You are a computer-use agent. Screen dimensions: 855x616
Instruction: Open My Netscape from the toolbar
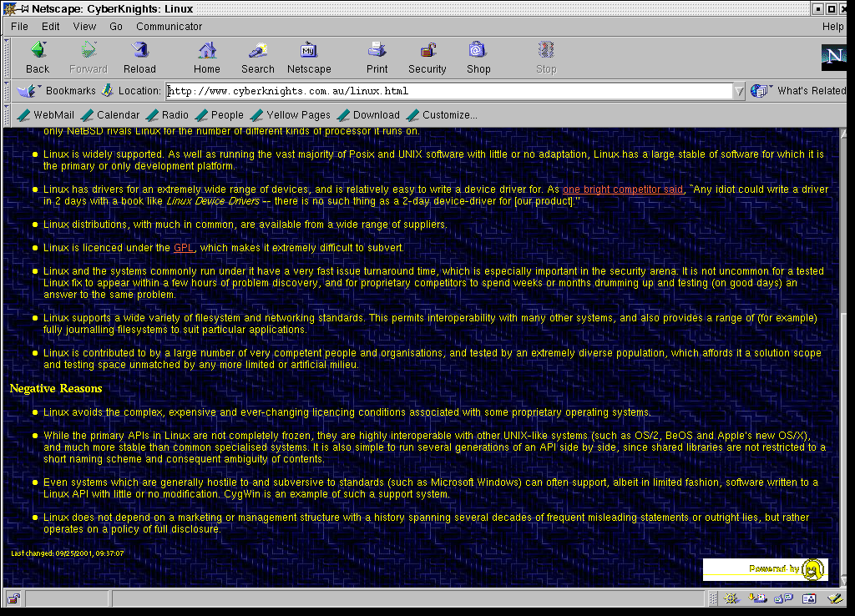309,58
